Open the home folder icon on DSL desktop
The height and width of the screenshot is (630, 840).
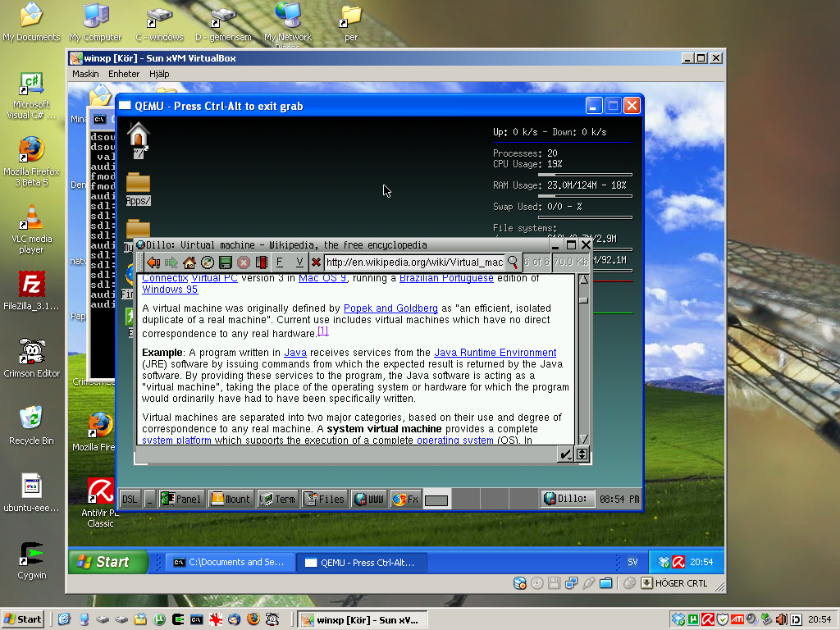(x=138, y=141)
